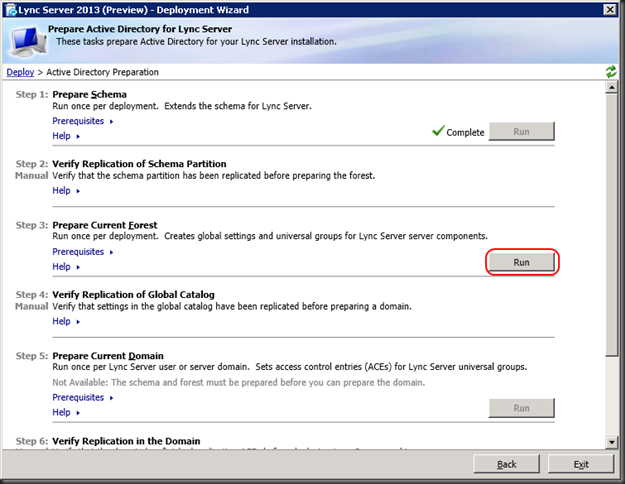Click the Complete checkmark status for Step 1
Viewport: 625px width, 484px height.
(x=458, y=132)
